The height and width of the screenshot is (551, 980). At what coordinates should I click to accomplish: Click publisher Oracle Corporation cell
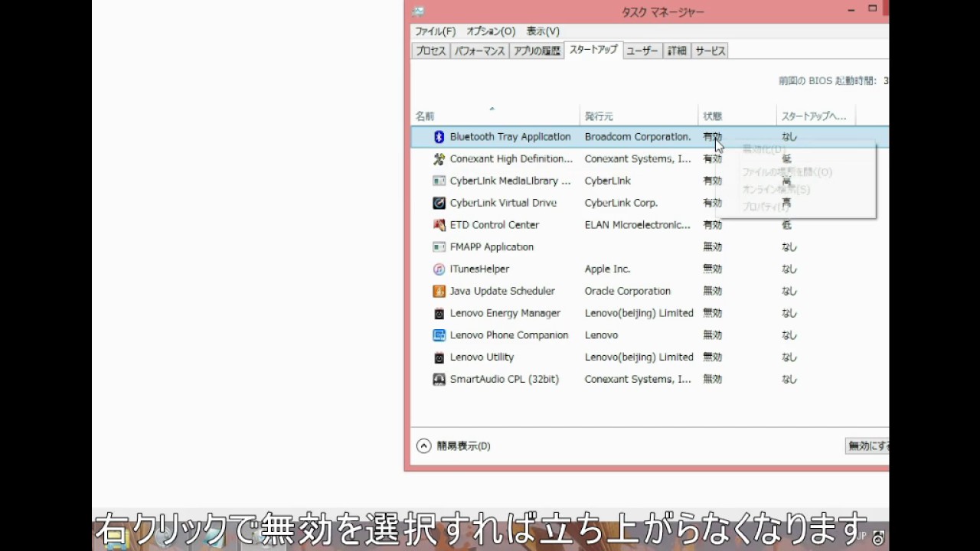628,292
